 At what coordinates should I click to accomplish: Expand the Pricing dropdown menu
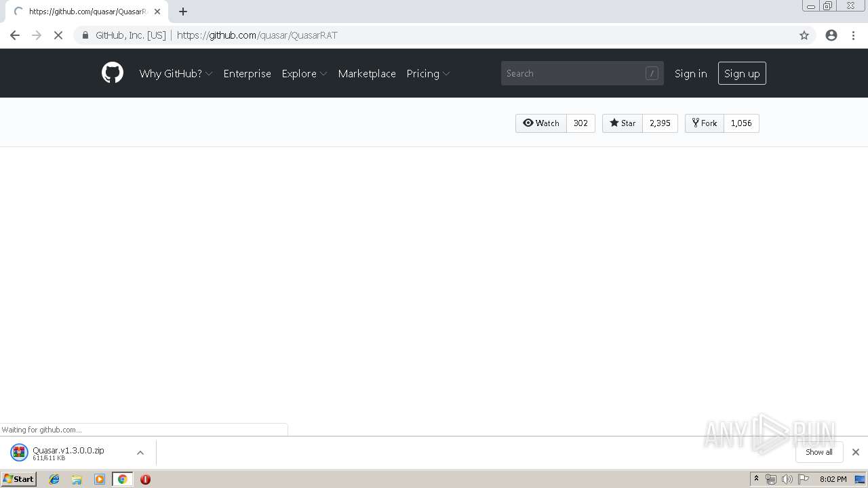pos(428,73)
